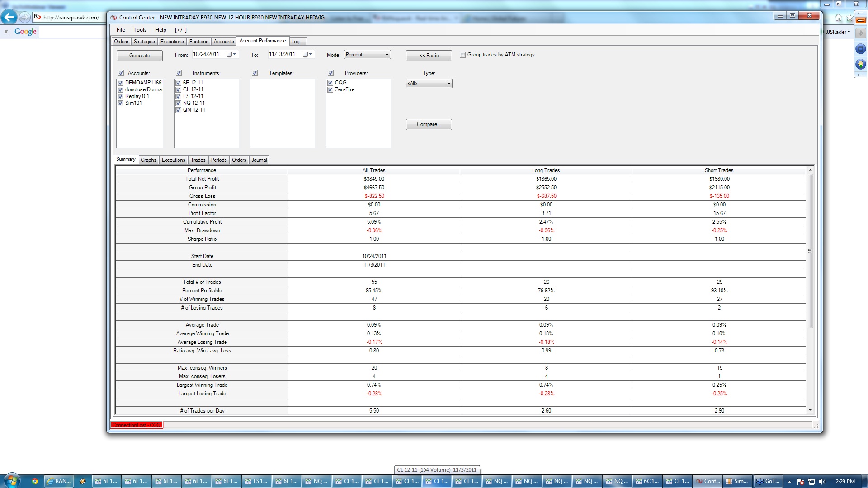Click the browser home icon
Screen dimensions: 868x488
pos(839,18)
